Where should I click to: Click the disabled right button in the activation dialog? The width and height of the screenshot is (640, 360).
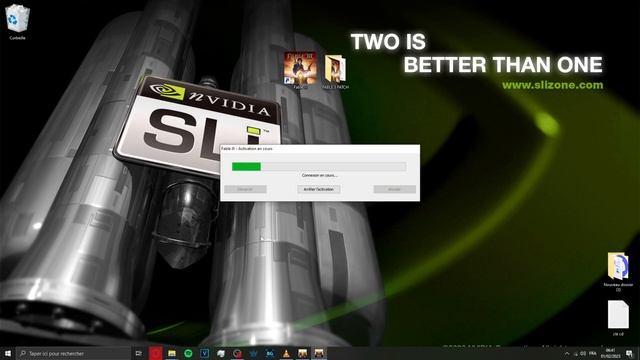[394, 189]
